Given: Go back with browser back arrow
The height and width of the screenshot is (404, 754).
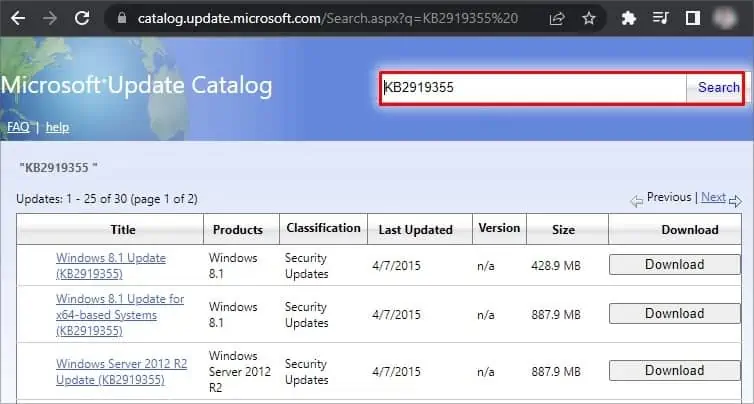Looking at the screenshot, I should tap(18, 18).
